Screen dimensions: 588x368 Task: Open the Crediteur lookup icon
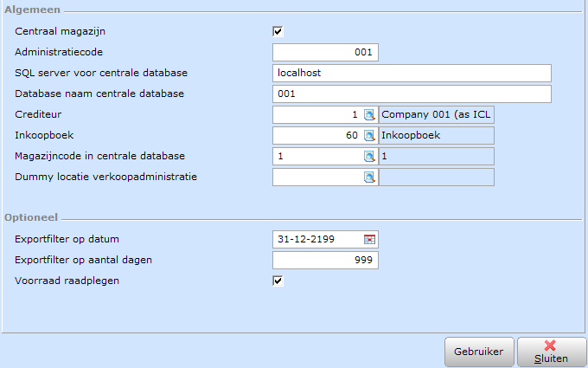coord(369,115)
